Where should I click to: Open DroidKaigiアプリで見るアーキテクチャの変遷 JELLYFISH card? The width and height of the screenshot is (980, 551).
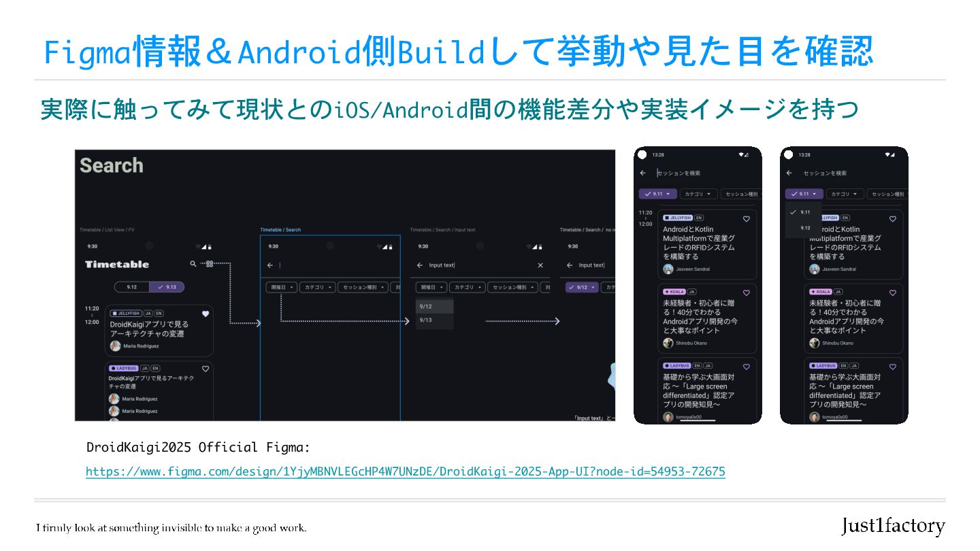(x=159, y=331)
